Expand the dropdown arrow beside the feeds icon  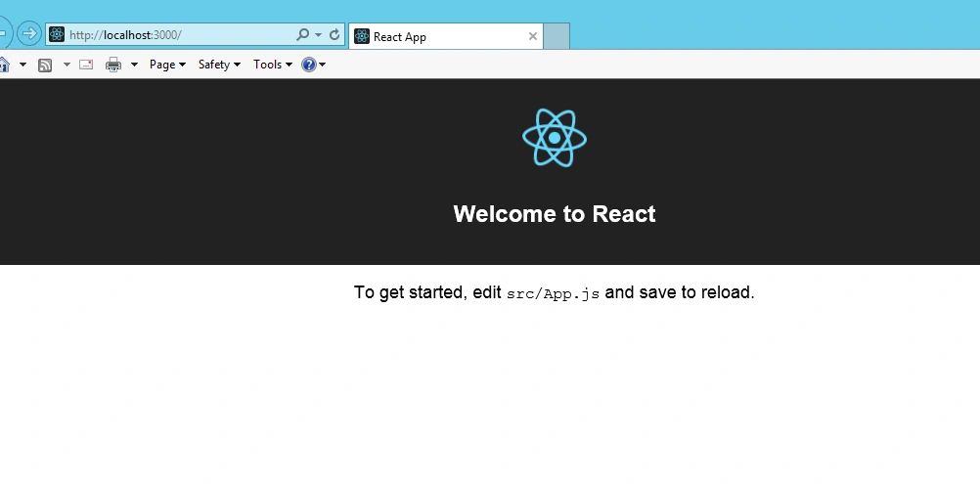(x=67, y=65)
